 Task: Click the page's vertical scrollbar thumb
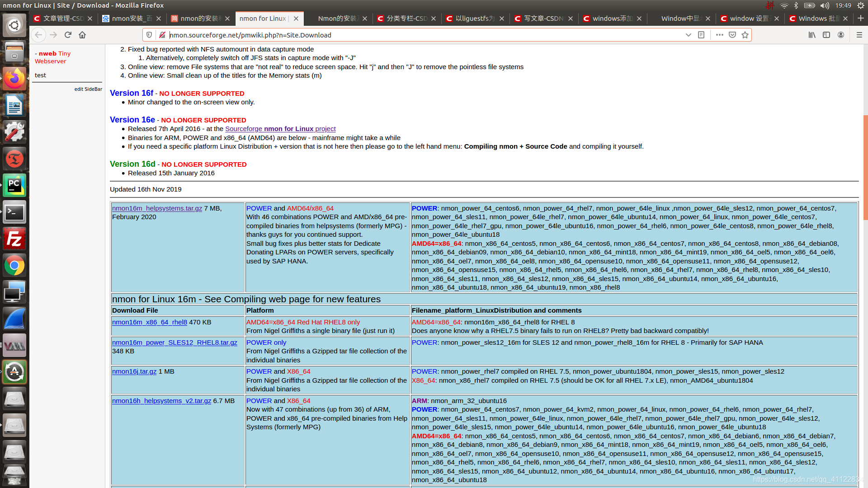click(x=865, y=167)
